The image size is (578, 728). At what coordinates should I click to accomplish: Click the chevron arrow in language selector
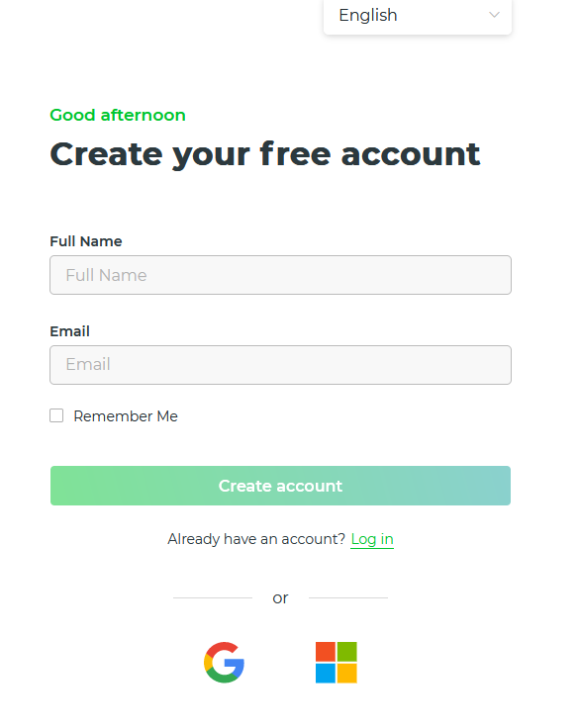point(494,15)
